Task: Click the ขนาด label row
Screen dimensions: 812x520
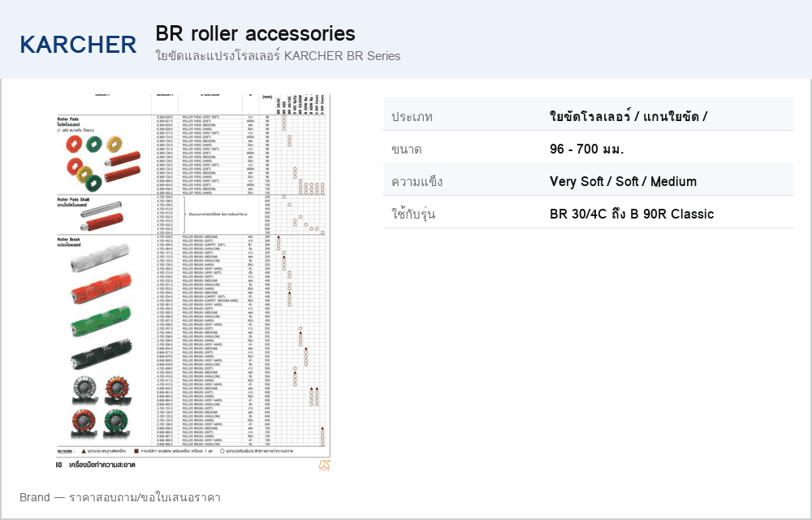Action: pos(407,149)
